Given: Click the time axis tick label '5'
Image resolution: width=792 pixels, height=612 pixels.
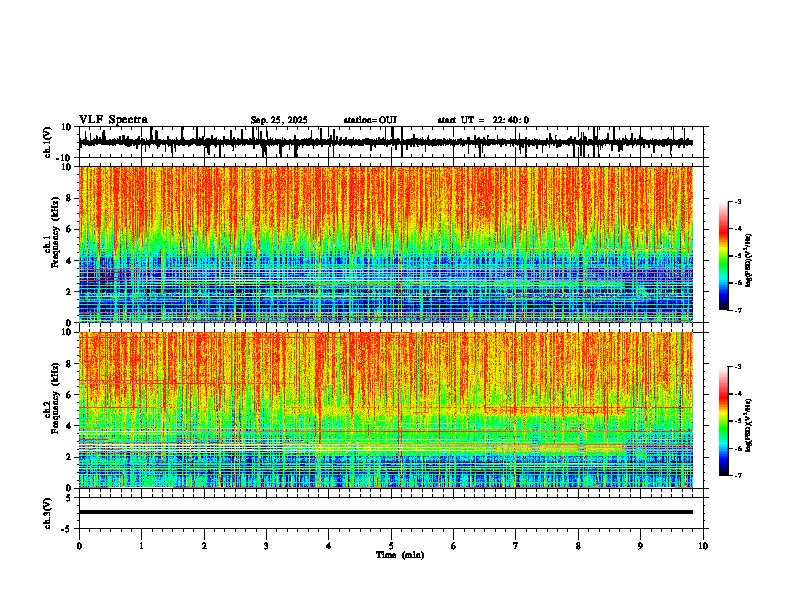Looking at the screenshot, I should coord(391,546).
